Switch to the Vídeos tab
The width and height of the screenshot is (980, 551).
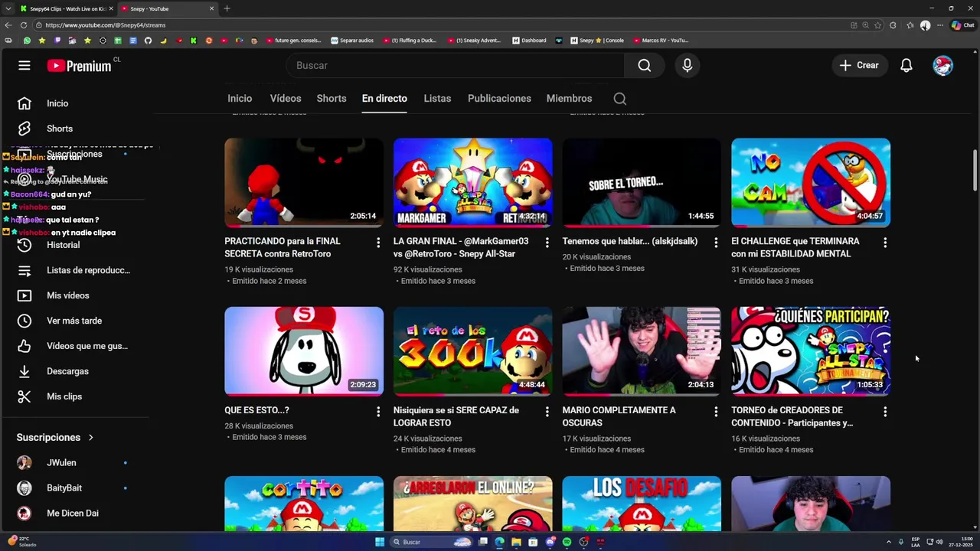[286, 99]
